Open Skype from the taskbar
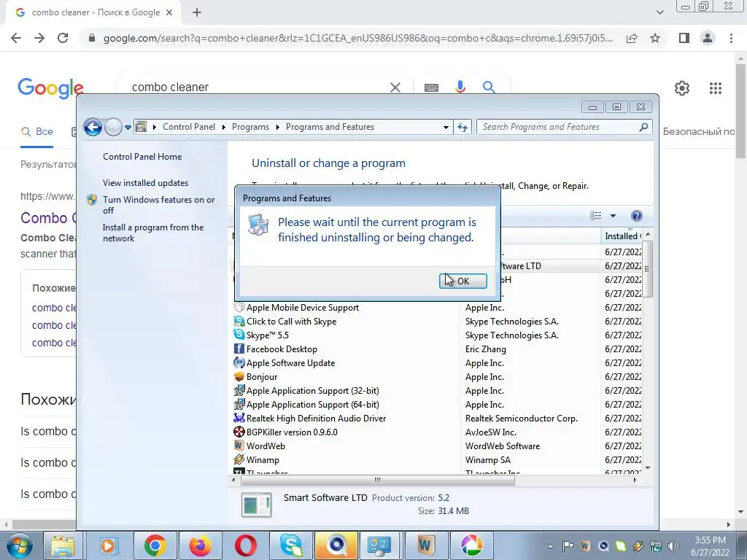The width and height of the screenshot is (747, 560). point(290,545)
